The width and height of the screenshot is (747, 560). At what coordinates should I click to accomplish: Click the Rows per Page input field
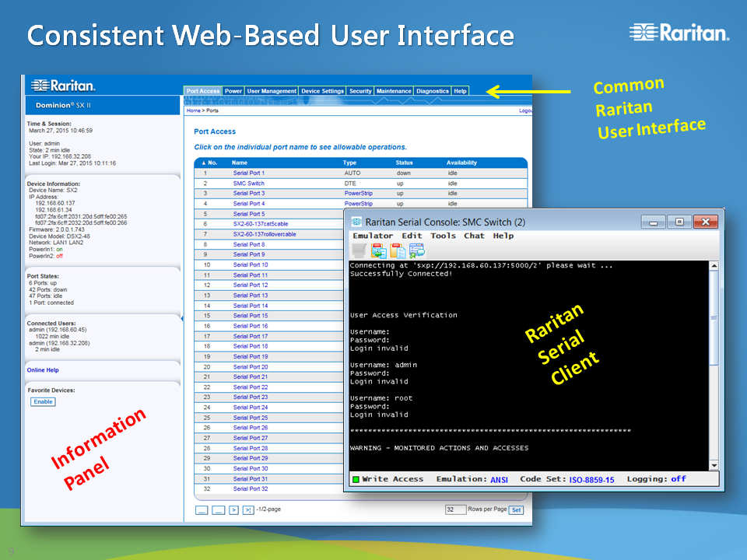(455, 509)
